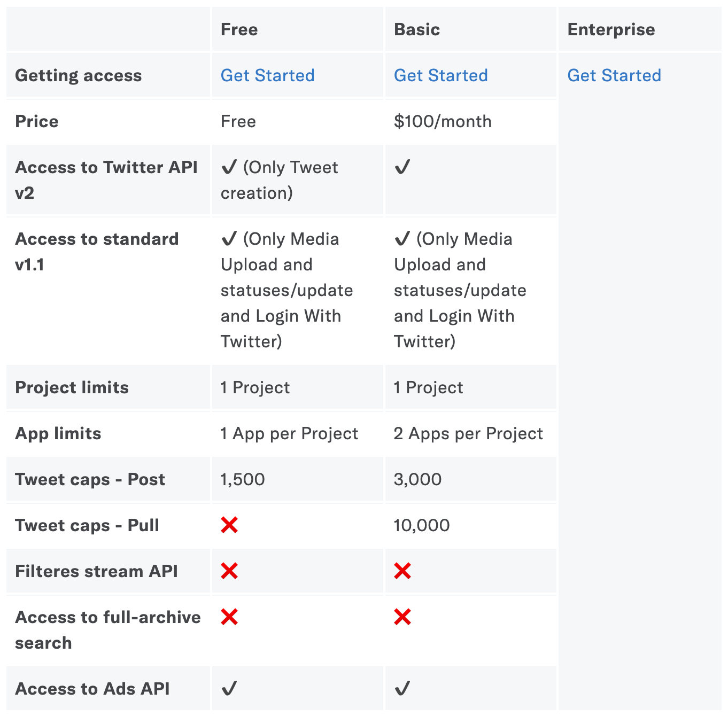Click red X for Free Filteres stream API

pos(229,571)
